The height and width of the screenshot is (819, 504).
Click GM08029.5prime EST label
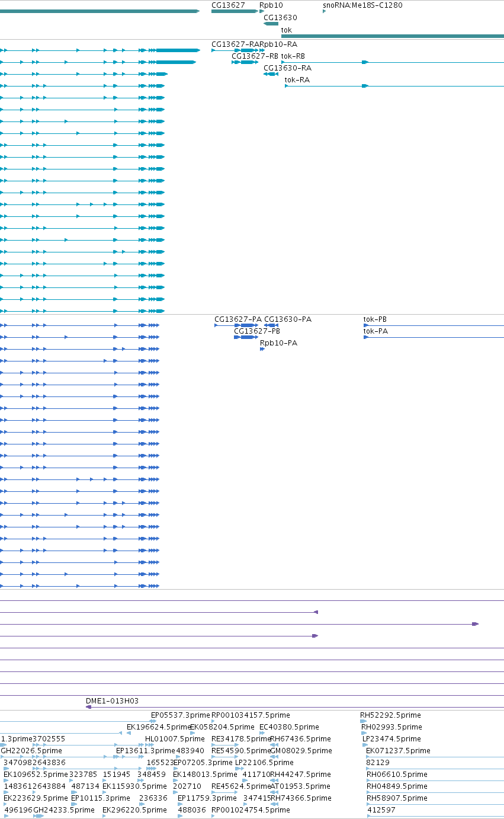[x=301, y=750]
